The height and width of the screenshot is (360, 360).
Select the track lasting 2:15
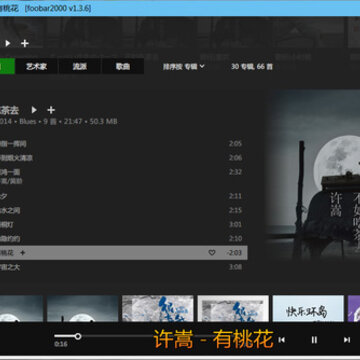coord(124,210)
